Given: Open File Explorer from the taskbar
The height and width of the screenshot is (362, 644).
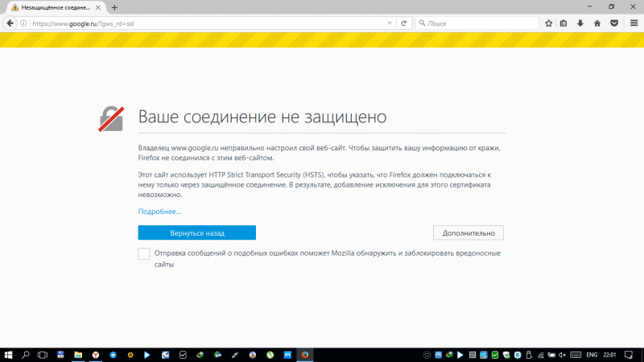Looking at the screenshot, I should click(78, 355).
